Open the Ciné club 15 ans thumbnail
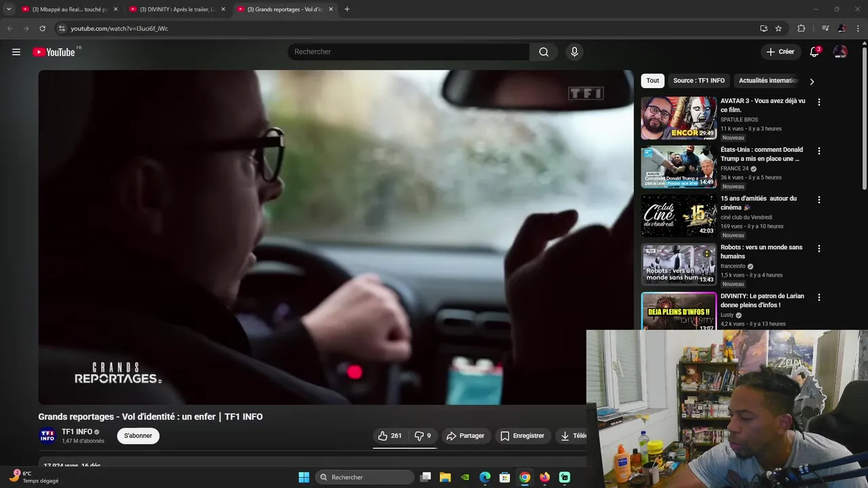 click(x=679, y=216)
